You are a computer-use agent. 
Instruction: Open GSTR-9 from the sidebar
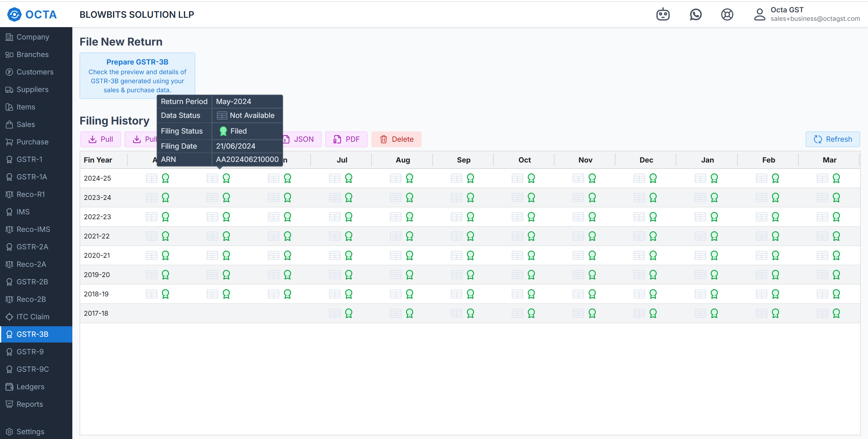[x=30, y=352]
